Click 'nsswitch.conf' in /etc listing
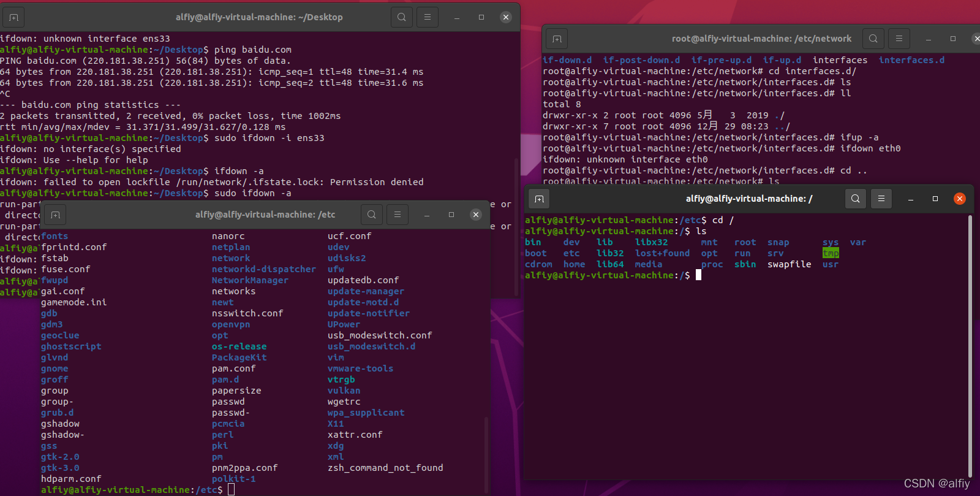Viewport: 980px width, 496px height. [247, 313]
